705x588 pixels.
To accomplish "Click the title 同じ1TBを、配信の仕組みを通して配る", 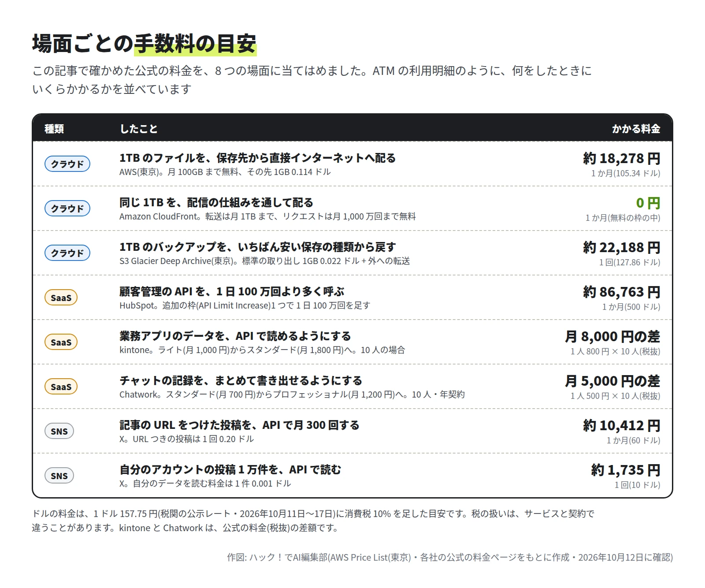I will (216, 202).
